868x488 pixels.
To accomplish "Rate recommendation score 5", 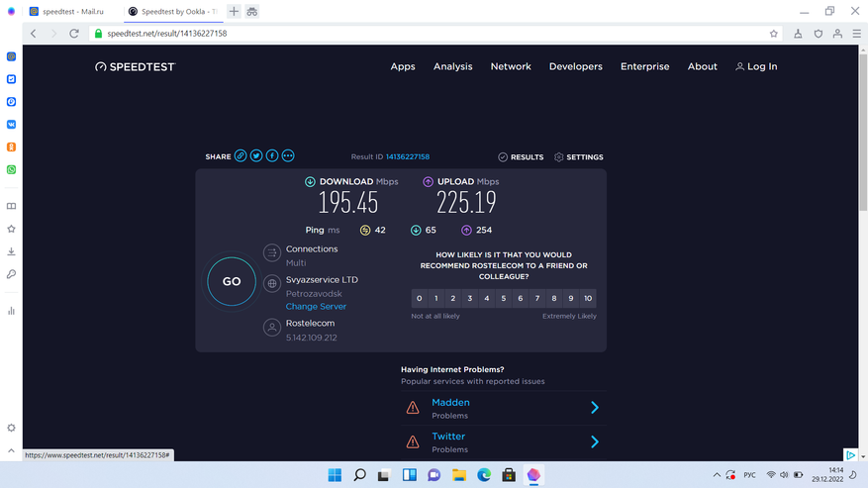I will click(x=504, y=299).
